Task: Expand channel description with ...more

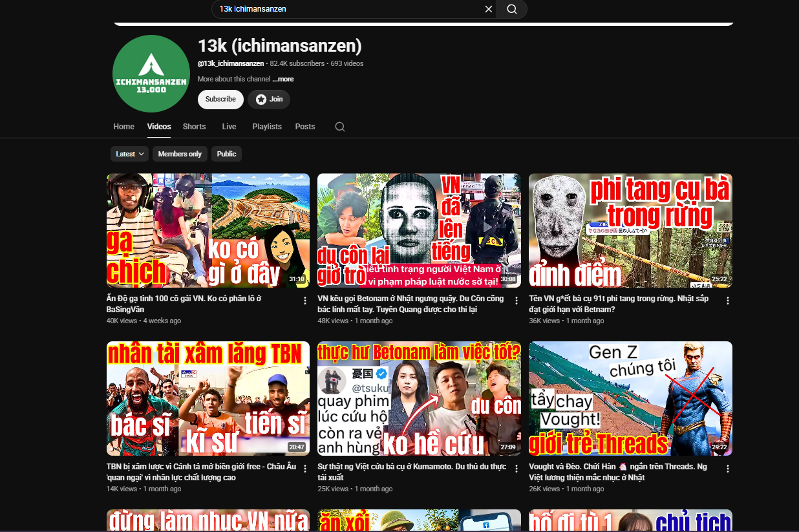Action: pos(283,79)
